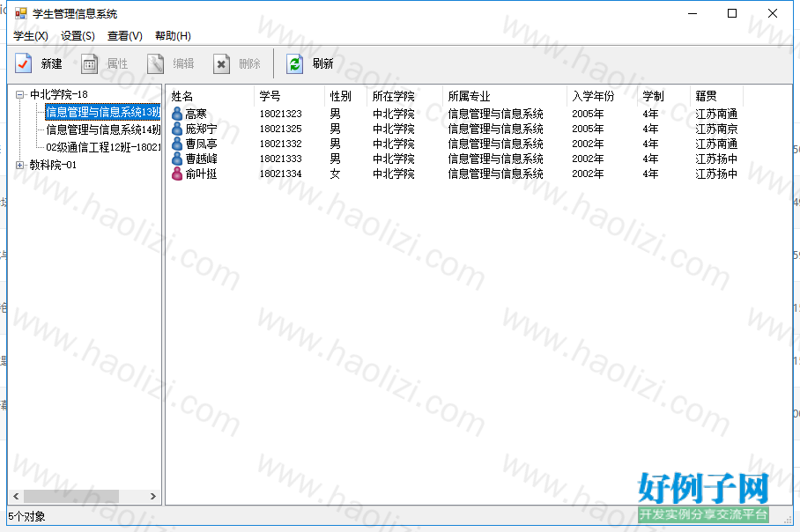
Task: Click the 删除 (Delete) toolbar icon
Action: point(221,63)
